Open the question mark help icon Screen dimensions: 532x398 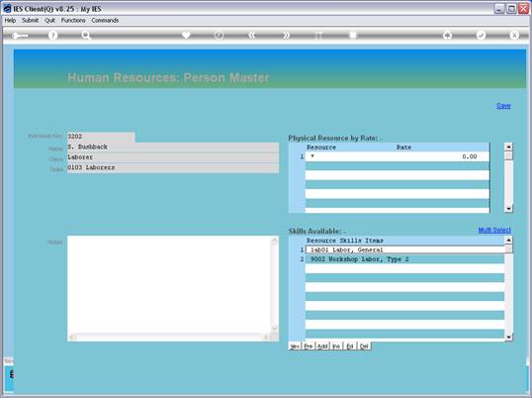53,35
